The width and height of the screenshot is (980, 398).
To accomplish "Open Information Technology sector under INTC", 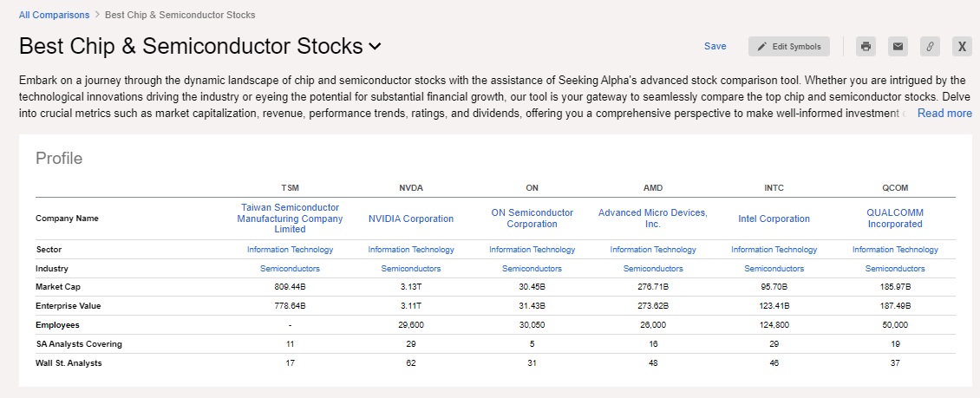I will tap(774, 250).
